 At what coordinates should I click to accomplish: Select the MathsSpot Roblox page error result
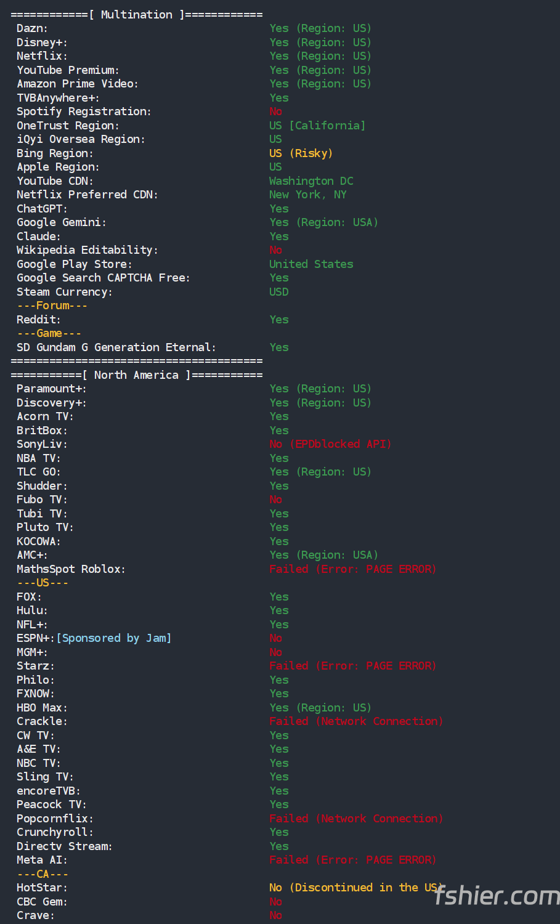352,569
